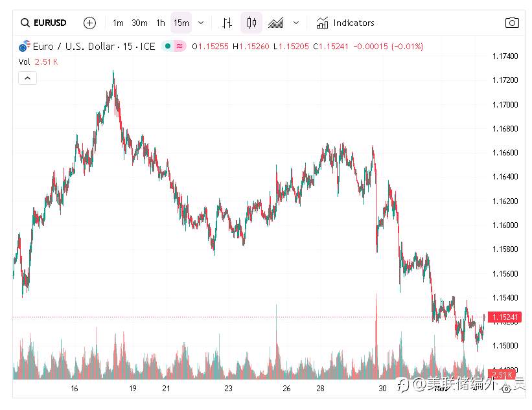Select the 30m timeframe
This screenshot has width=532, height=410.
pos(139,23)
